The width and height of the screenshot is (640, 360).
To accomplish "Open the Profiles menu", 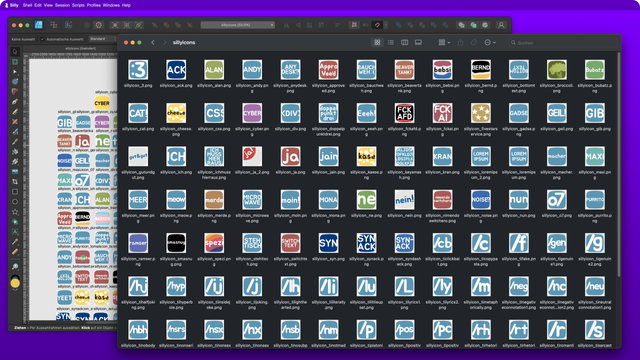I will coord(94,5).
